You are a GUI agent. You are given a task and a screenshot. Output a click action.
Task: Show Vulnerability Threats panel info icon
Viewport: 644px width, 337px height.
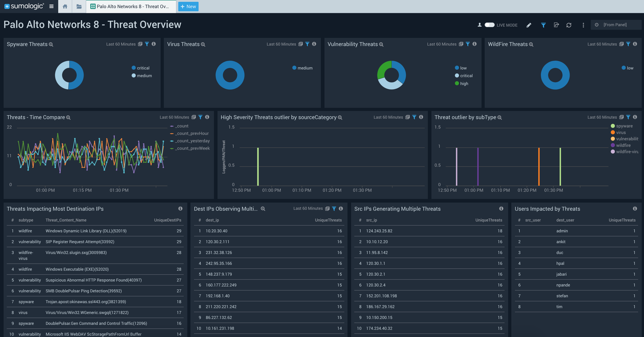(475, 44)
